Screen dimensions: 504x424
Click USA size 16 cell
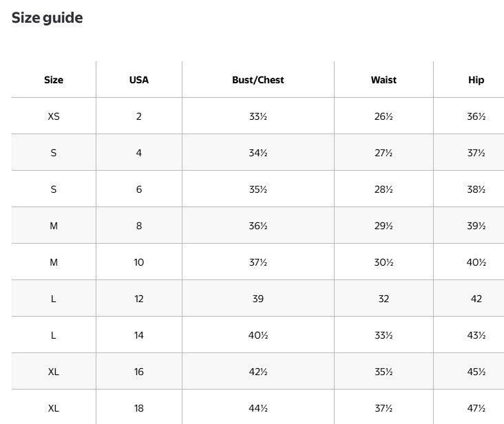(x=139, y=372)
